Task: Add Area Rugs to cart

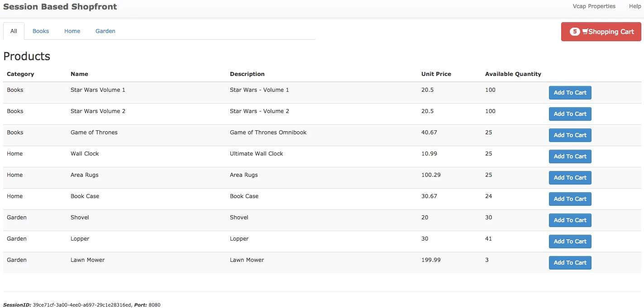Action: pos(570,178)
